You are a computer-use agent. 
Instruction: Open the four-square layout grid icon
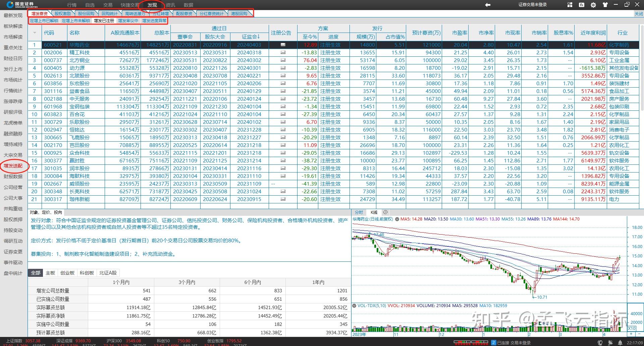pos(570,5)
